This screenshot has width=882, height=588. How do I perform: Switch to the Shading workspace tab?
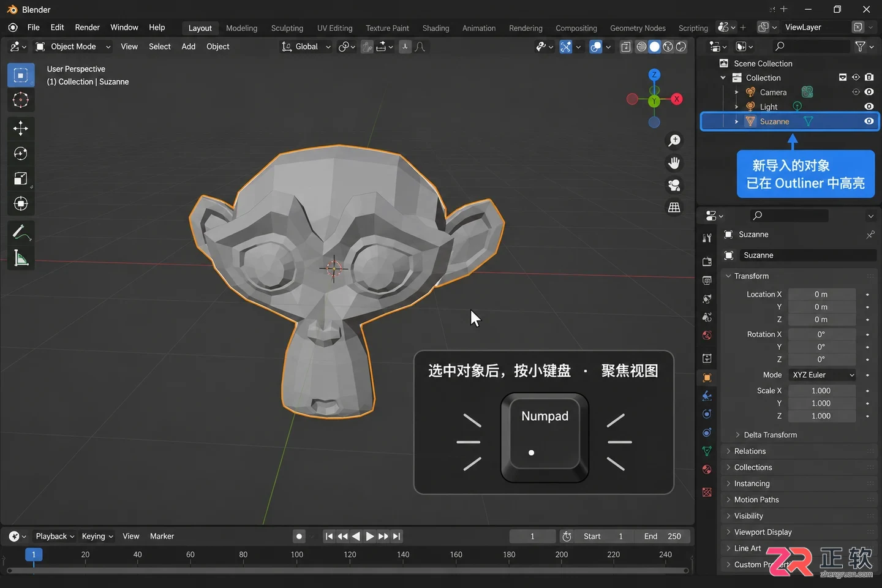tap(435, 28)
